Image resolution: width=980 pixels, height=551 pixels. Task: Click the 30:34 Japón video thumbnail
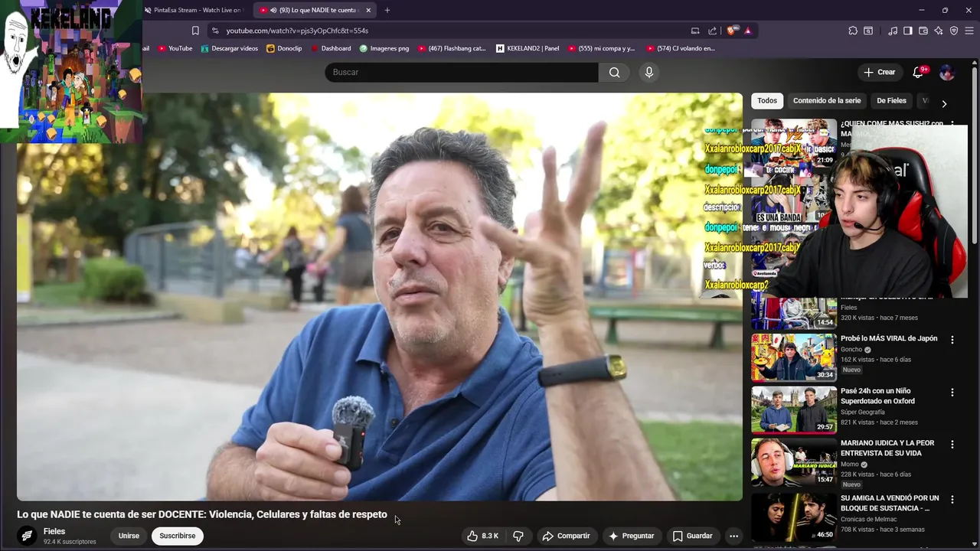pos(794,357)
